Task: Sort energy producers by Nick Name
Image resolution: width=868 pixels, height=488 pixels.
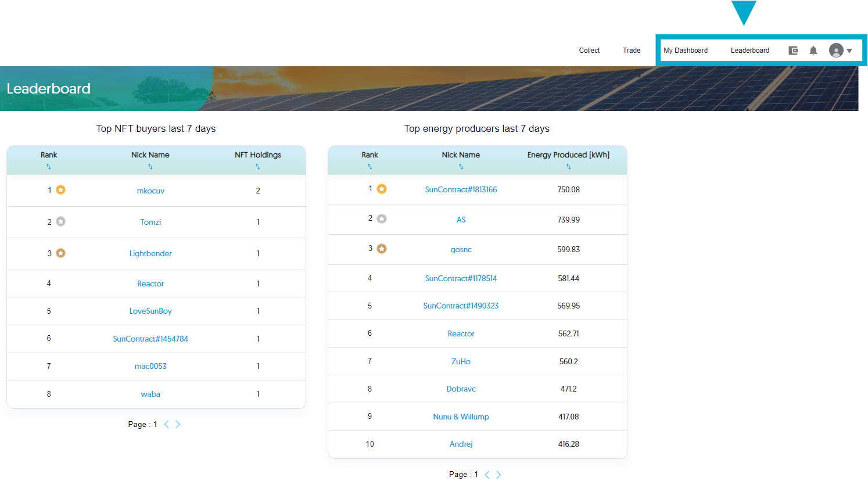Action: [461, 167]
